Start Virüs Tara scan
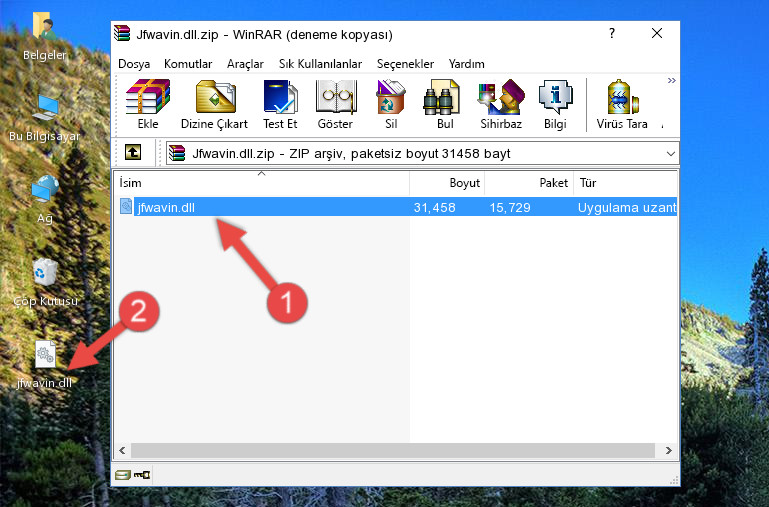 pyautogui.click(x=622, y=104)
